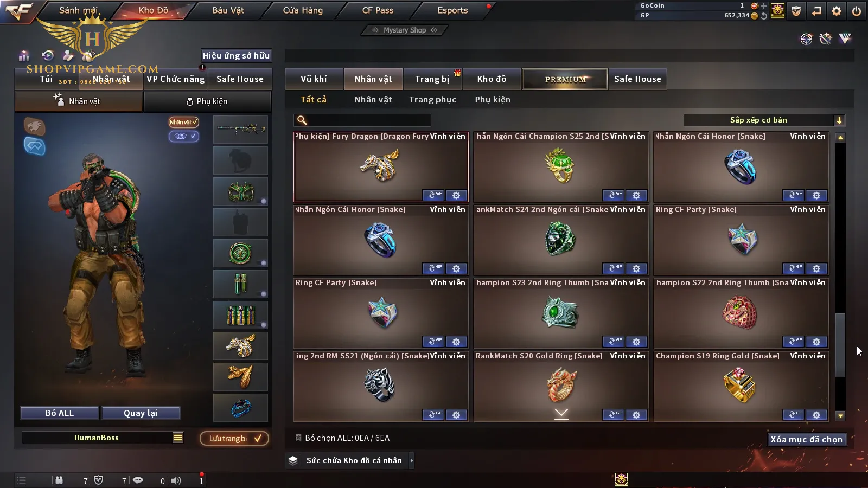Expand the downward chevron on RankMatch S20 ring
The height and width of the screenshot is (488, 868).
click(x=561, y=413)
